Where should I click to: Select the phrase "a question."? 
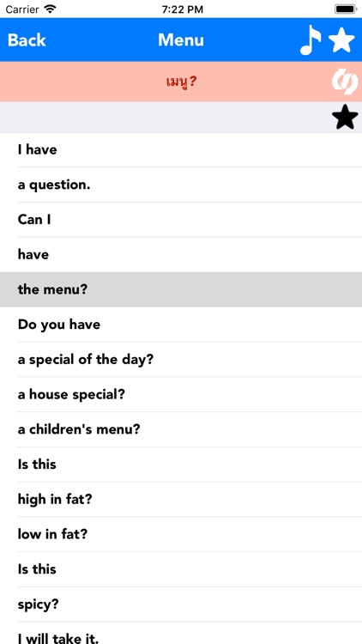coord(181,185)
